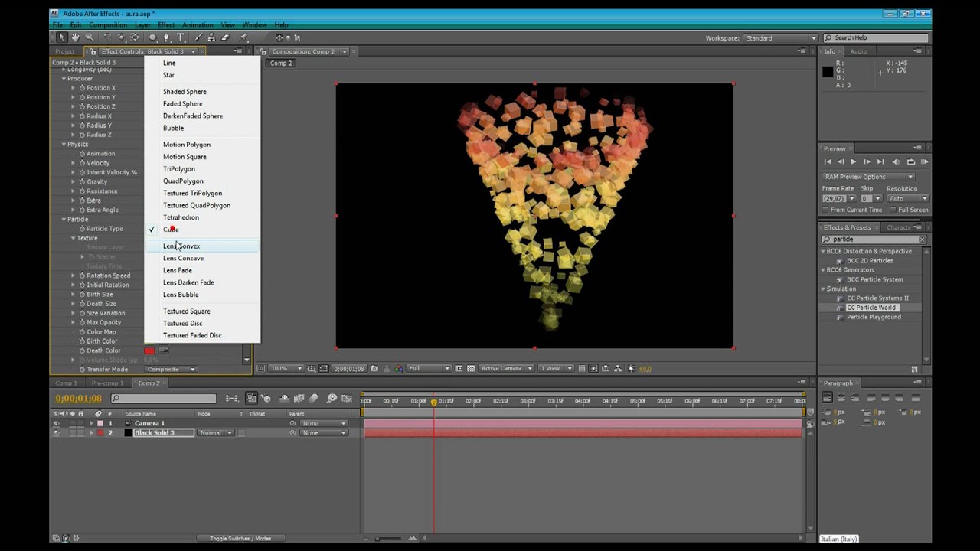
Task: Open the Effect menu
Action: (x=166, y=25)
